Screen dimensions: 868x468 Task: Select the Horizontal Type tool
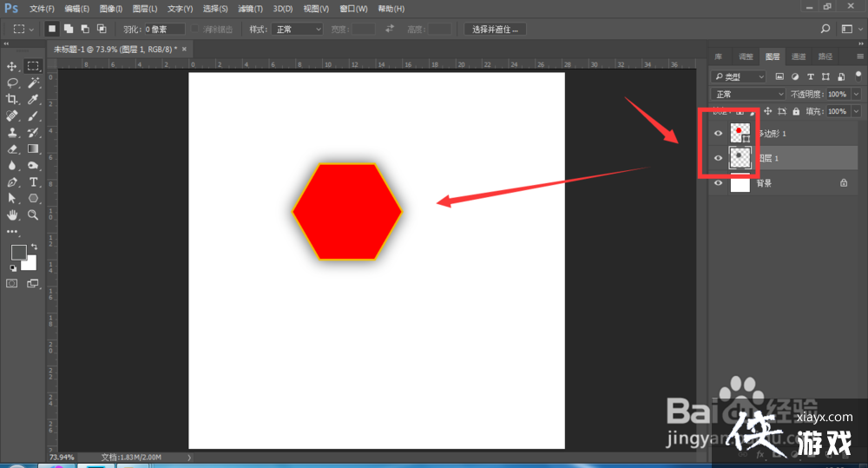tap(33, 181)
